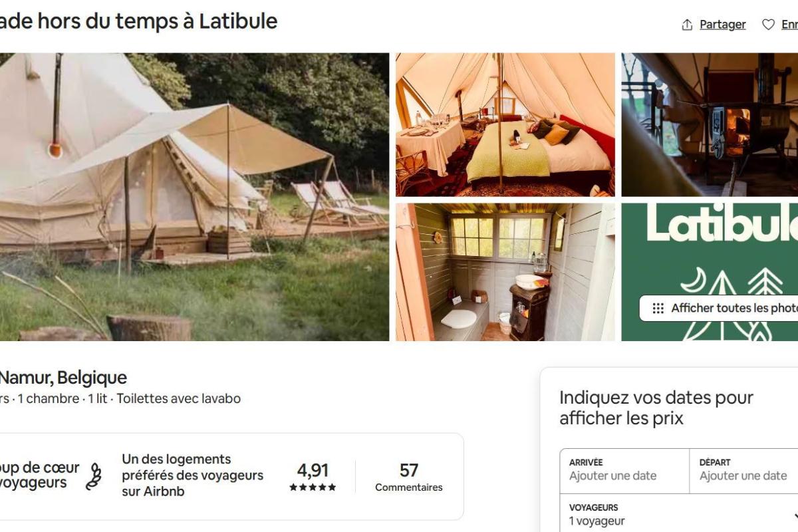
Task: Click the share upload icon
Action: (x=687, y=25)
